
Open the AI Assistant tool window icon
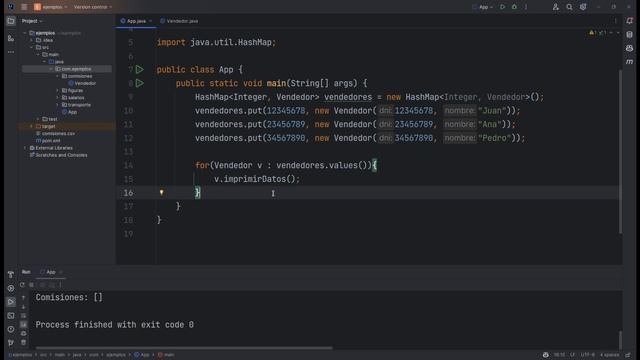(x=629, y=48)
